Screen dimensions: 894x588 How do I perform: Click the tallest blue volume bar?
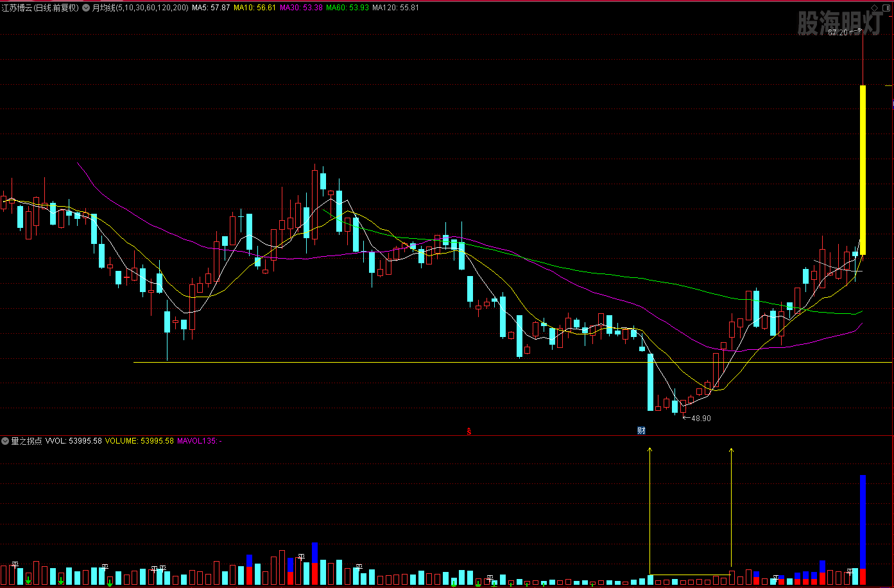pos(863,520)
